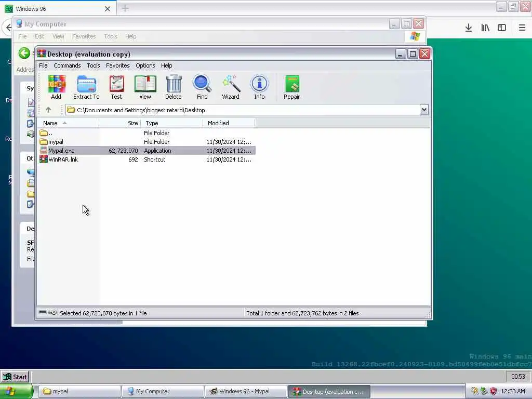Open browser library icon
Image resolution: width=532 pixels, height=399 pixels.
[x=485, y=28]
